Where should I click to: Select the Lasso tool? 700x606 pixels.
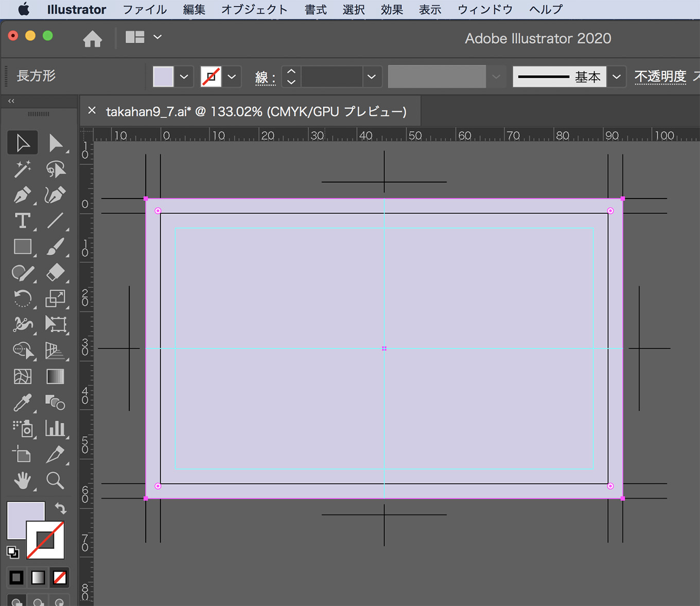56,169
